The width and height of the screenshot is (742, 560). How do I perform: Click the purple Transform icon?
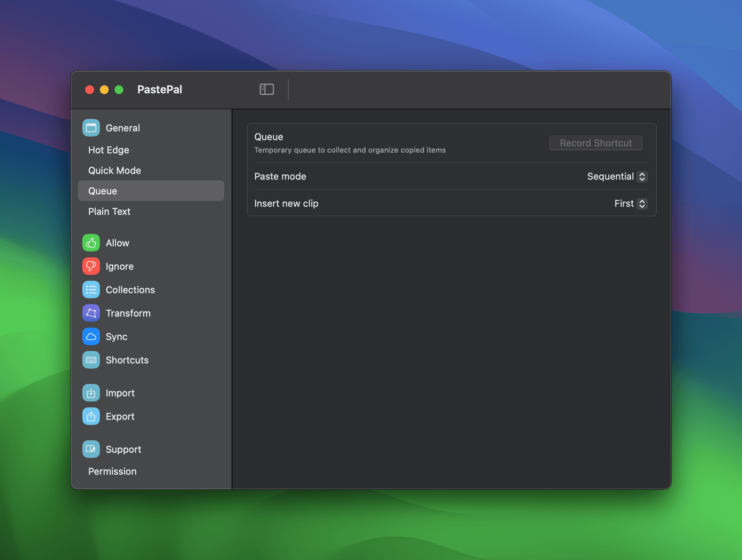(x=91, y=313)
